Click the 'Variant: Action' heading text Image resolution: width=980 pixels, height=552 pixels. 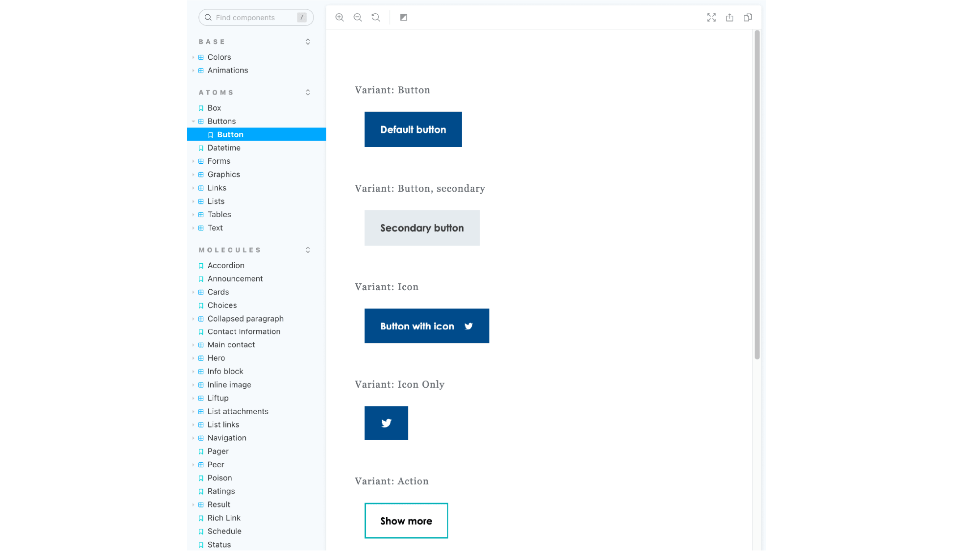coord(392,481)
